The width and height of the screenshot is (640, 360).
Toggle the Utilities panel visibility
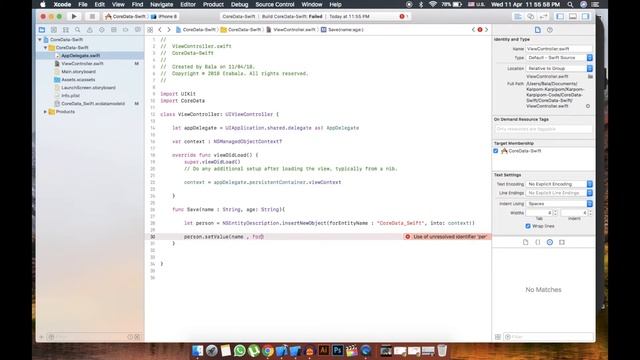[586, 16]
